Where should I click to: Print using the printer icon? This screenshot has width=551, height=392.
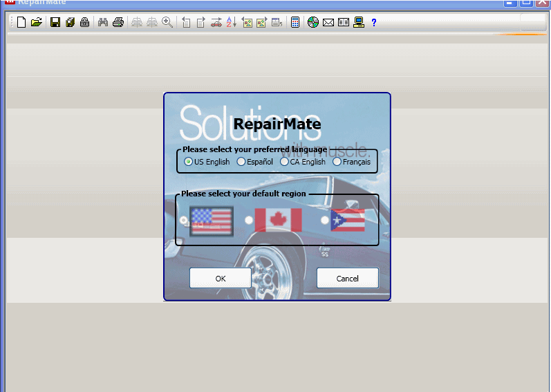pos(118,23)
